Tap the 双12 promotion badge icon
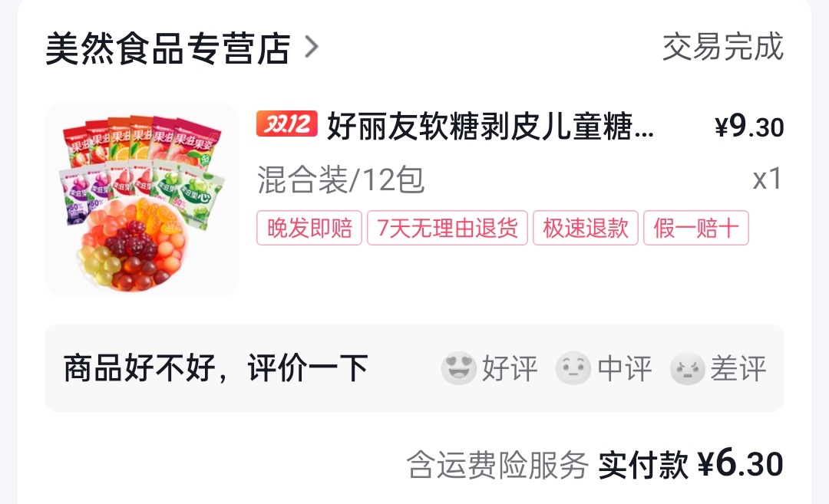Screen dimensions: 829x504 (287, 124)
